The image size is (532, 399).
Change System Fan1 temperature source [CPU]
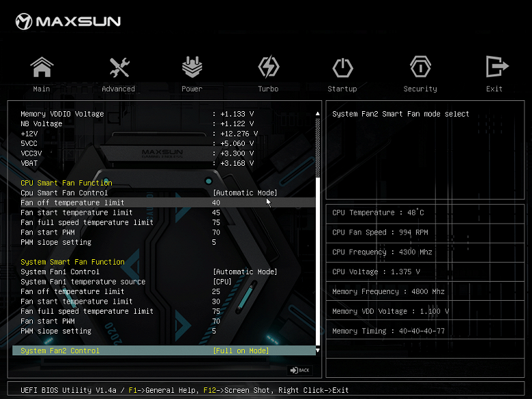coord(222,282)
